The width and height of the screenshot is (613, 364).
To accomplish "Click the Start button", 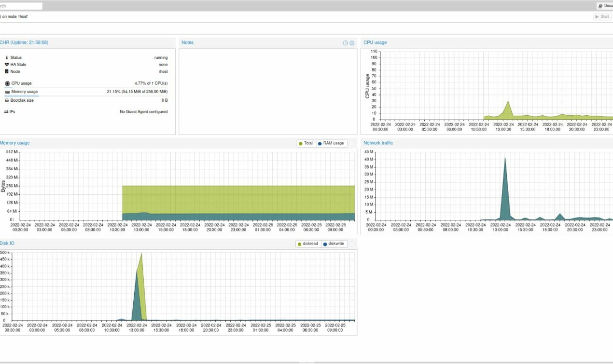I will tap(602, 17).
